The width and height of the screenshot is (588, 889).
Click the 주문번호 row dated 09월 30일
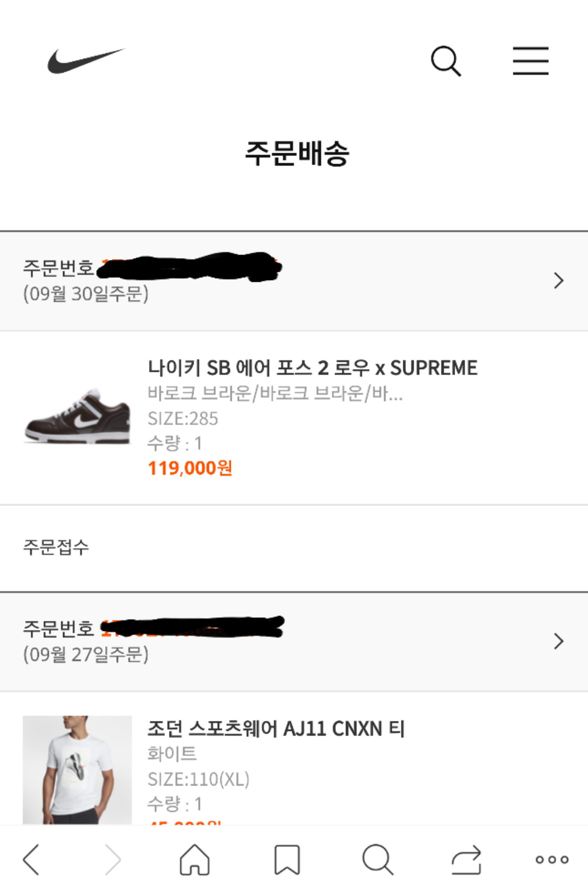tap(272, 281)
